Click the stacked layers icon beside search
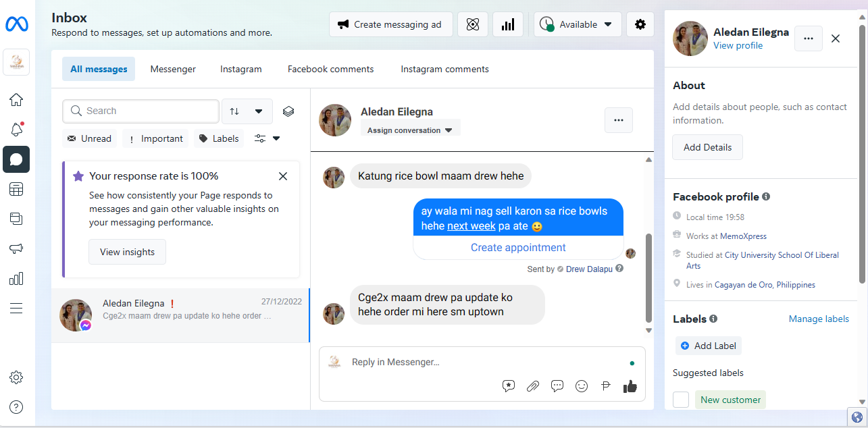This screenshot has width=868, height=428. [288, 111]
